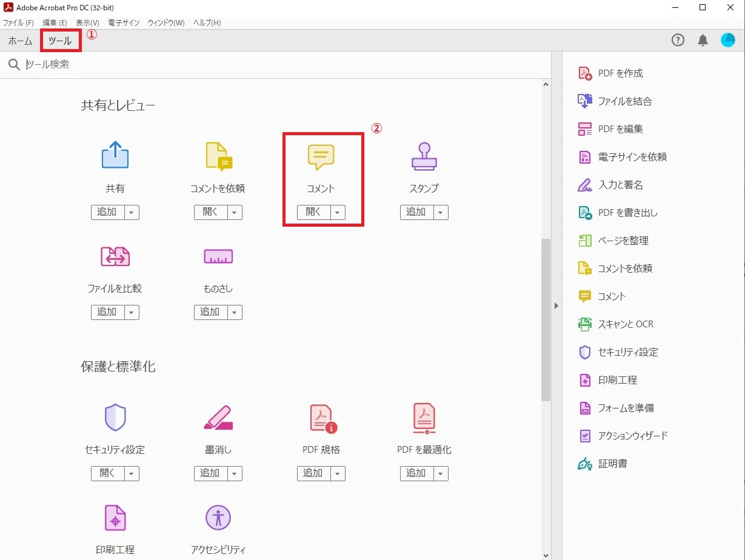This screenshot has width=745, height=560.
Task: Switch to the ホーム tab
Action: tap(19, 41)
